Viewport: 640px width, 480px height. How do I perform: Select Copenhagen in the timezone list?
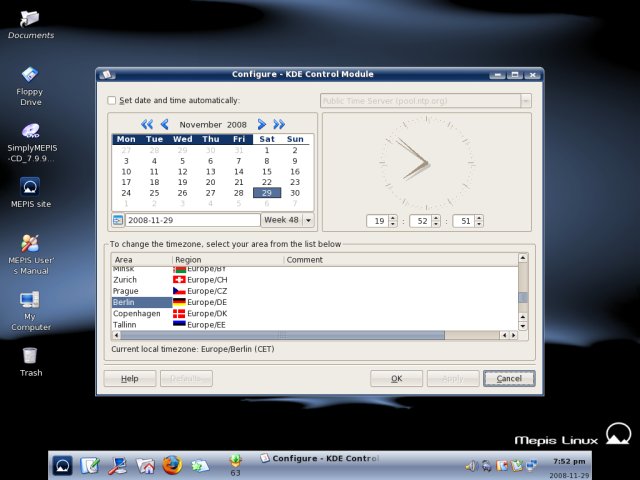click(x=141, y=313)
